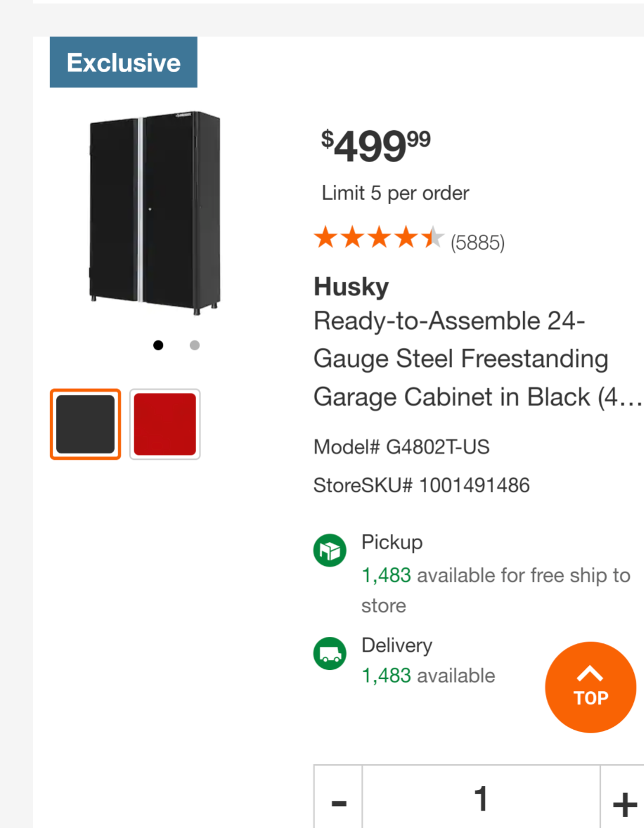The image size is (644, 828).
Task: Click the orange TOP scroll button
Action: click(x=590, y=687)
